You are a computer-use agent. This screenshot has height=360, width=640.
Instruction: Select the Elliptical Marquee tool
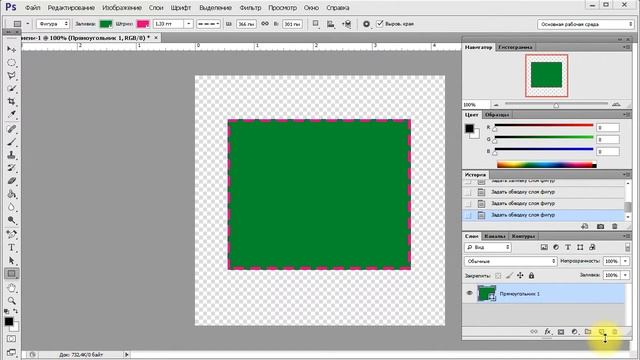click(11, 62)
